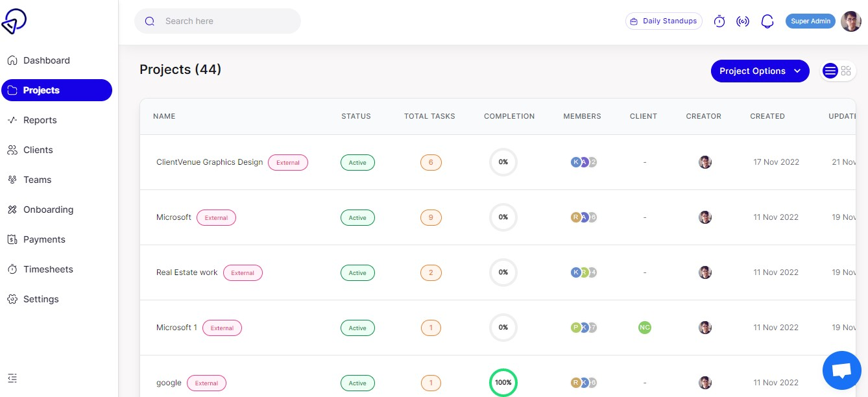Open the live chat bubble
Image resolution: width=868 pixels, height=397 pixels.
click(841, 370)
